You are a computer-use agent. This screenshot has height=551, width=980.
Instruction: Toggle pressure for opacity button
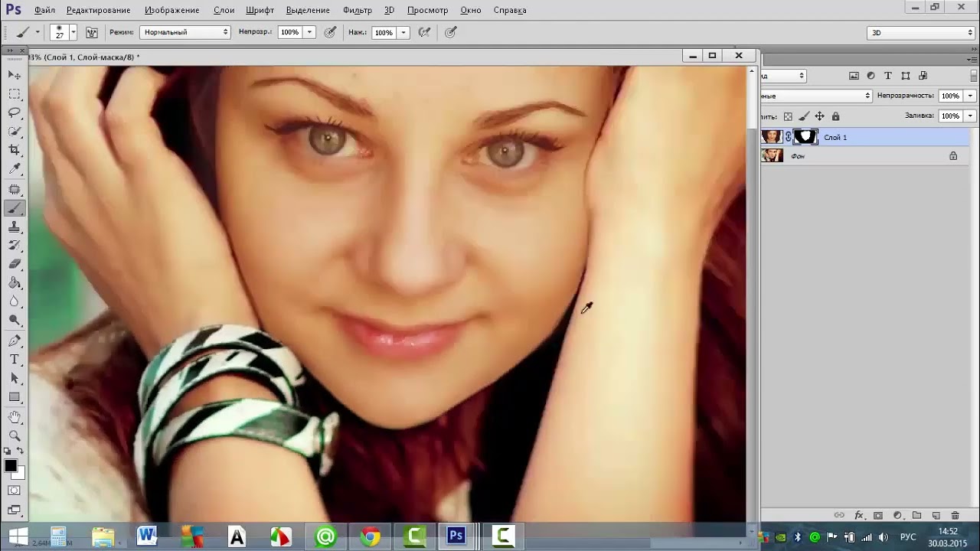(x=330, y=32)
